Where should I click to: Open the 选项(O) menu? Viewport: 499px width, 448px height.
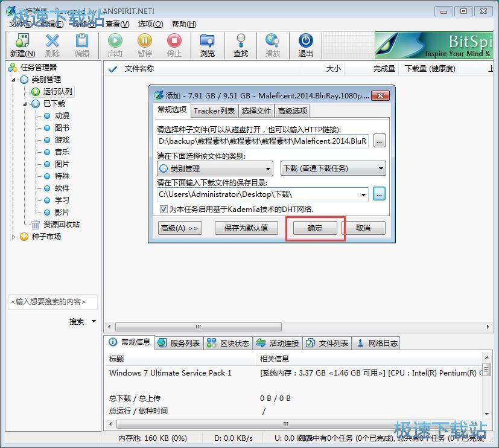[150, 24]
